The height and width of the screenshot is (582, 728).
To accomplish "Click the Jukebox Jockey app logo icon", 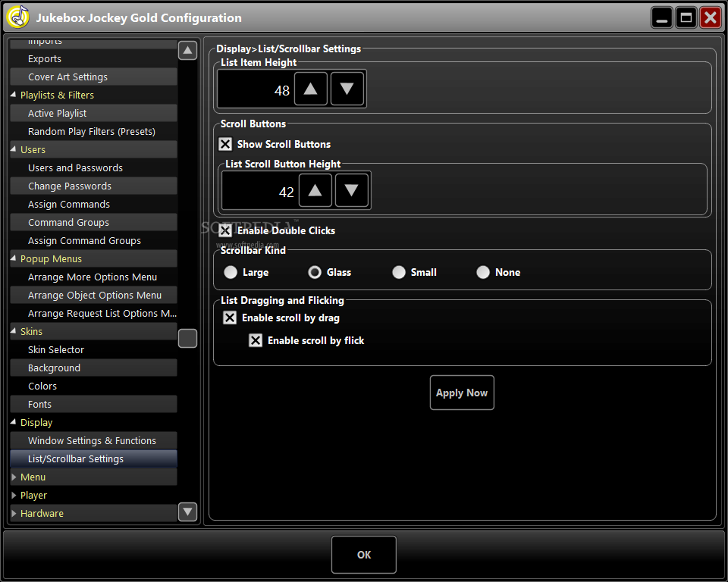I will click(18, 17).
